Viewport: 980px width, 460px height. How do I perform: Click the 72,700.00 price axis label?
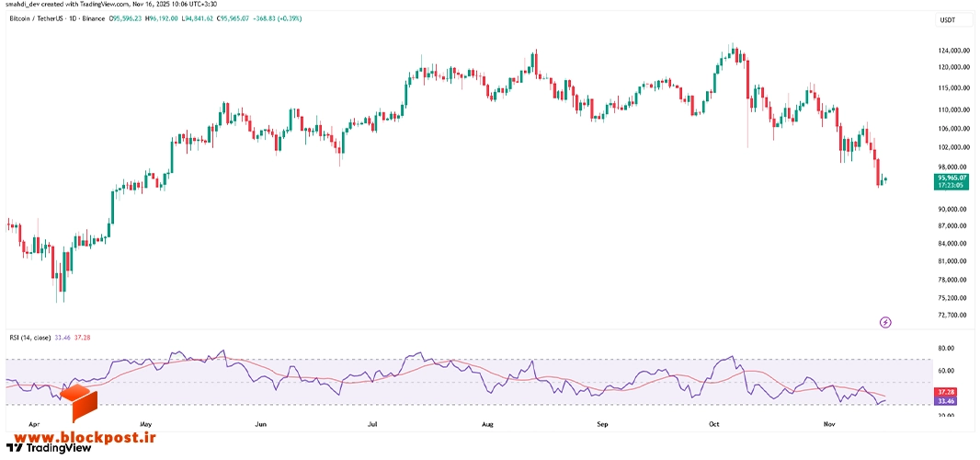952,316
